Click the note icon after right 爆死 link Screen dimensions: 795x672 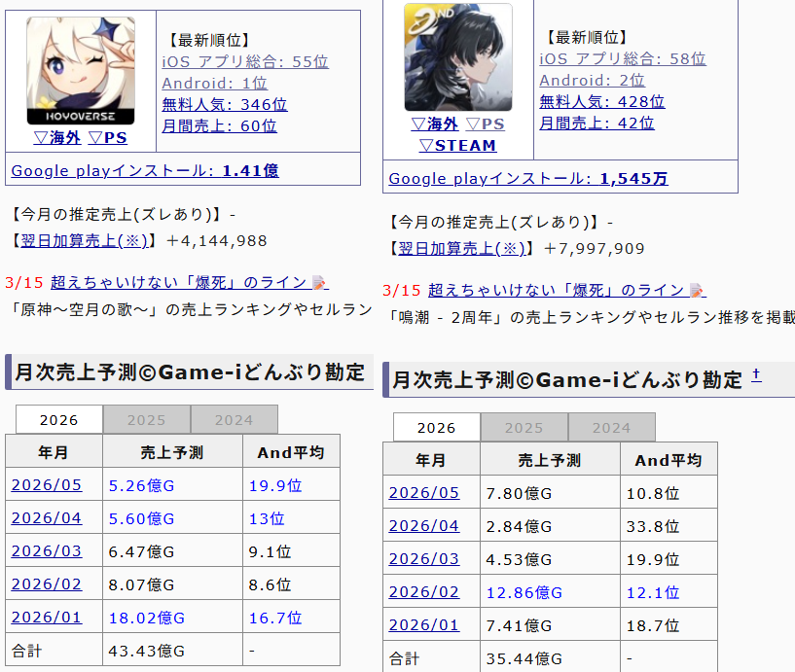697,291
